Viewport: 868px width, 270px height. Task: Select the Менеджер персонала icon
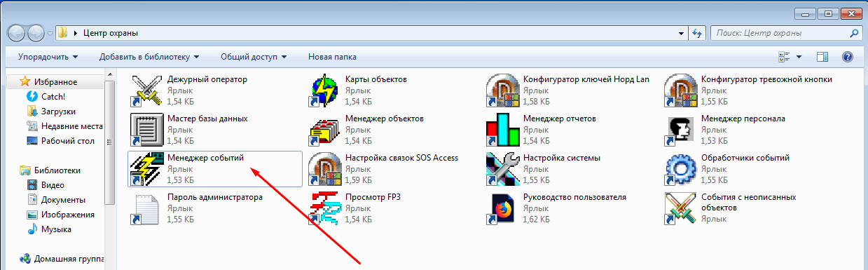click(680, 130)
